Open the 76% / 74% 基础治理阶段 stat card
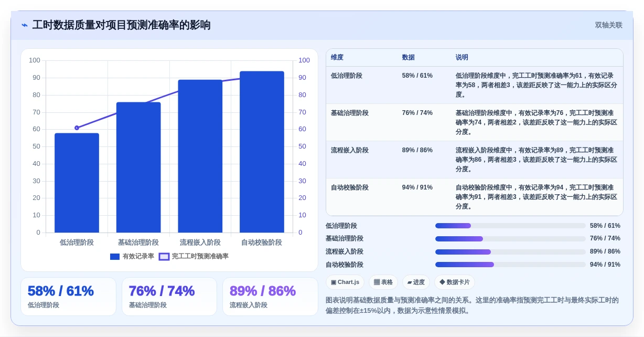 (169, 297)
